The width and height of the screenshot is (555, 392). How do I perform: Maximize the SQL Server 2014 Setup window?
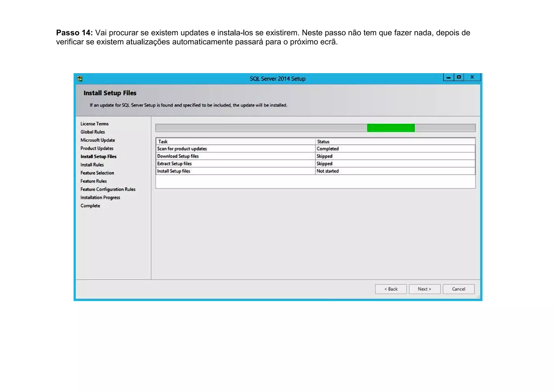tap(459, 77)
